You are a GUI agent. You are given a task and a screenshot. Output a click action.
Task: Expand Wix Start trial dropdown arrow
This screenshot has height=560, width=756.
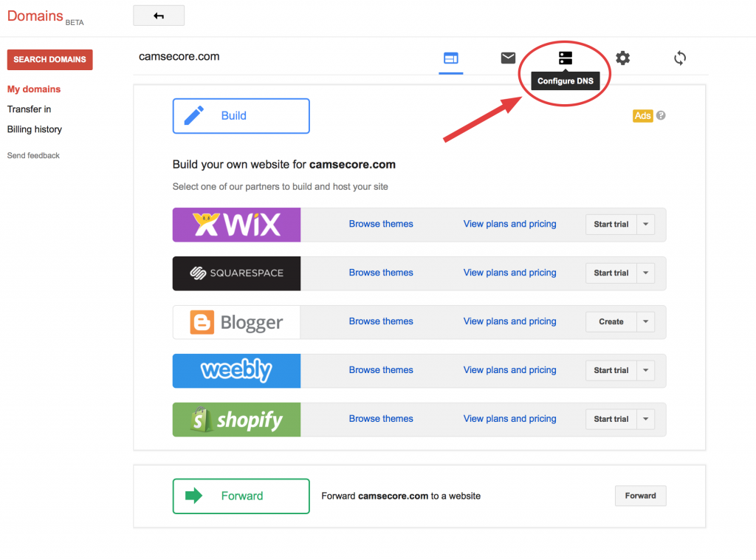(x=645, y=225)
